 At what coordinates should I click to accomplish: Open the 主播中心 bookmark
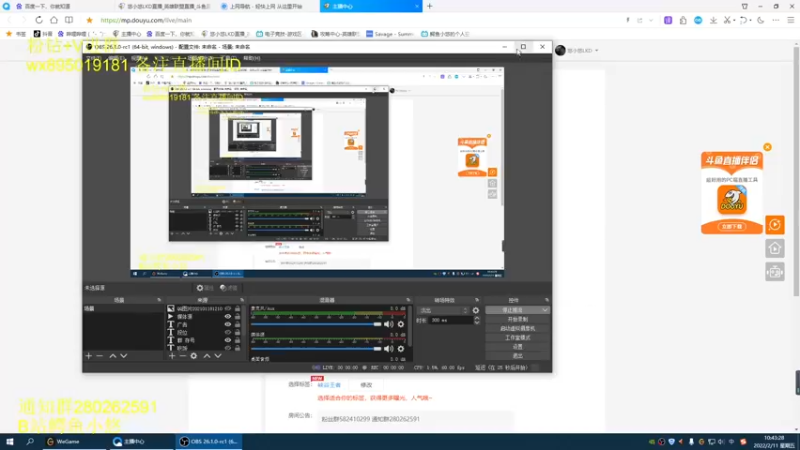tap(127, 34)
